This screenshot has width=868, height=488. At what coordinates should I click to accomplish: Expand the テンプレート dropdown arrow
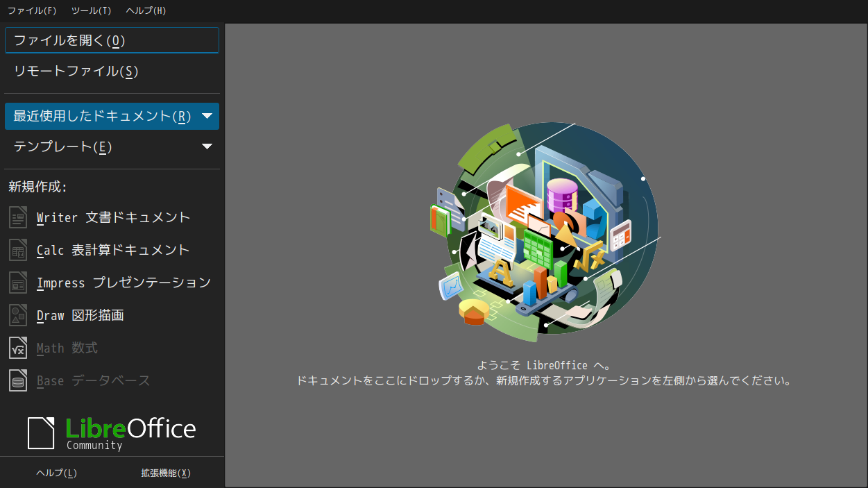[207, 146]
